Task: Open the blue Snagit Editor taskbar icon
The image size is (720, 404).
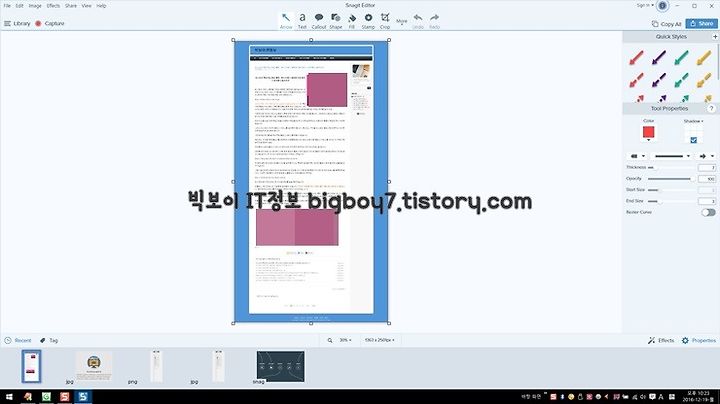Action: click(x=83, y=396)
